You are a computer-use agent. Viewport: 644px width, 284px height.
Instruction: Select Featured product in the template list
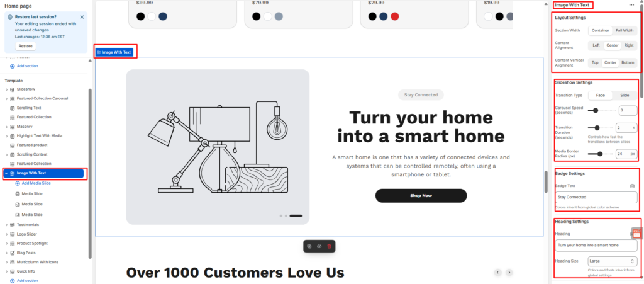click(x=31, y=145)
